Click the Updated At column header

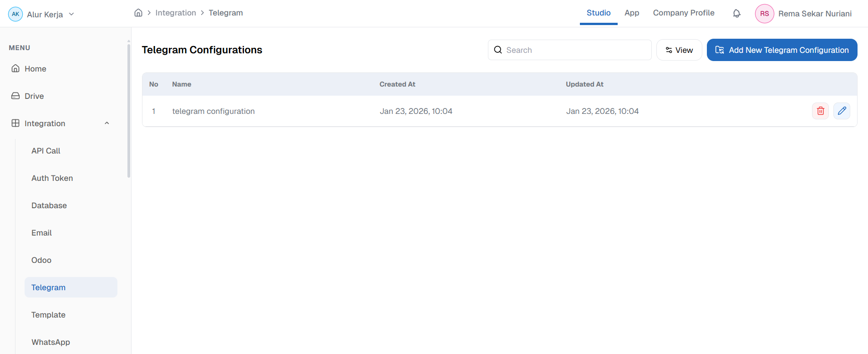click(584, 84)
